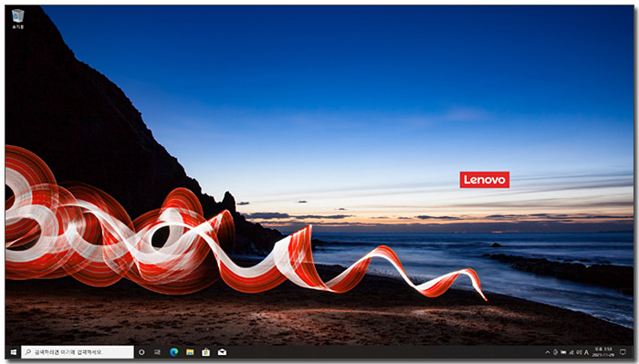Open the clock and date calendar flyout

[x=603, y=352]
